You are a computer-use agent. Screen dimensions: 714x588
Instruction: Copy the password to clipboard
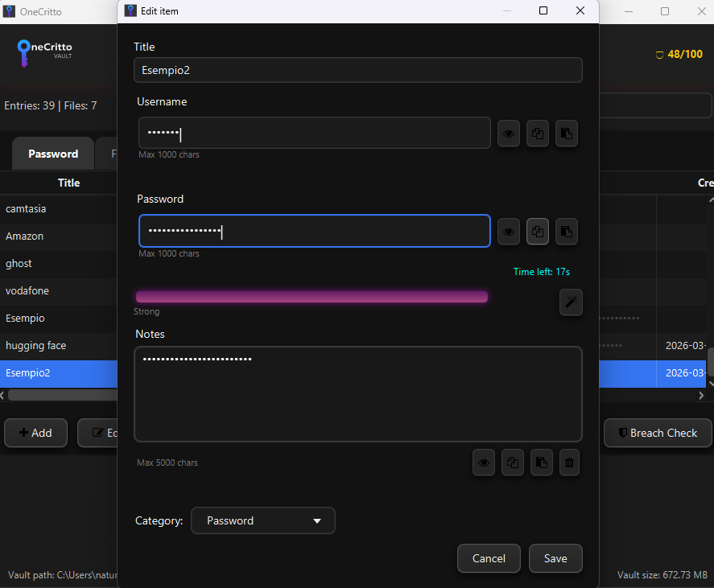coord(537,232)
